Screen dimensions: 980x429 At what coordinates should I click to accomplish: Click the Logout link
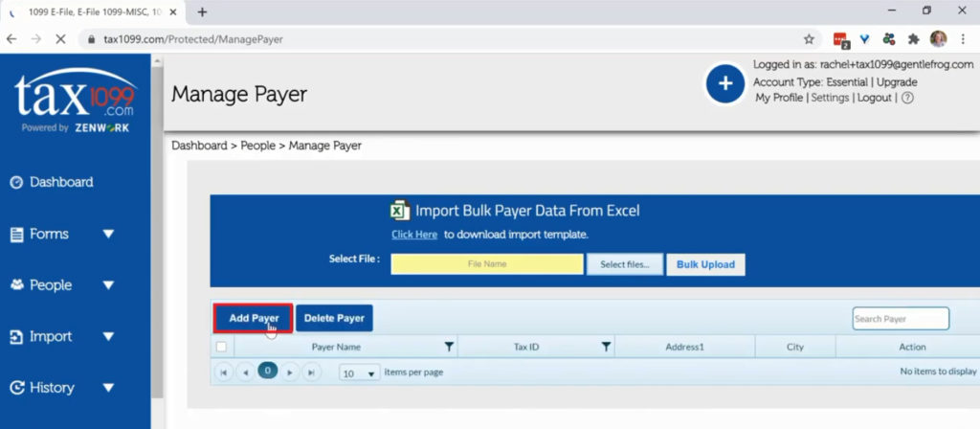click(x=875, y=99)
